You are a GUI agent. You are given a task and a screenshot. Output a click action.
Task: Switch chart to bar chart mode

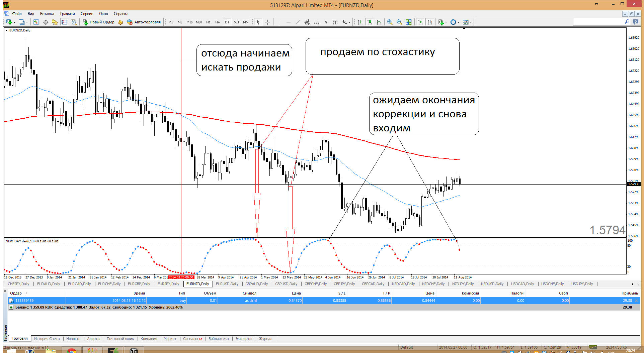tap(360, 22)
